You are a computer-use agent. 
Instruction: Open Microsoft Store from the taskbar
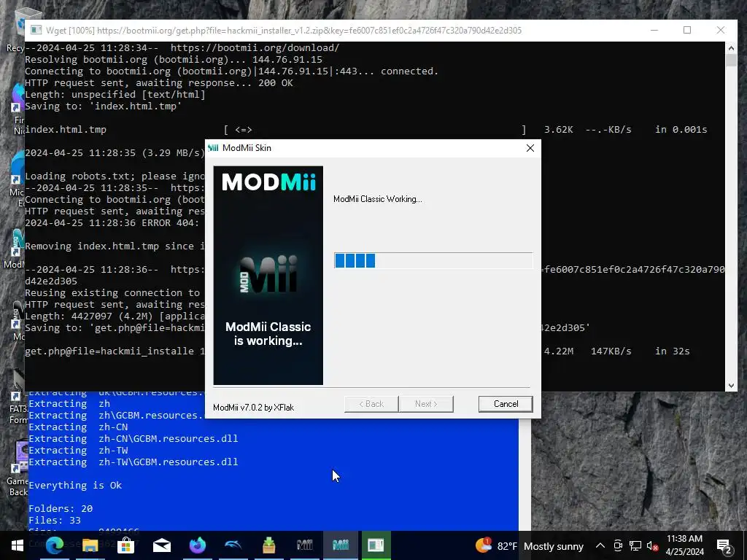[x=125, y=545]
